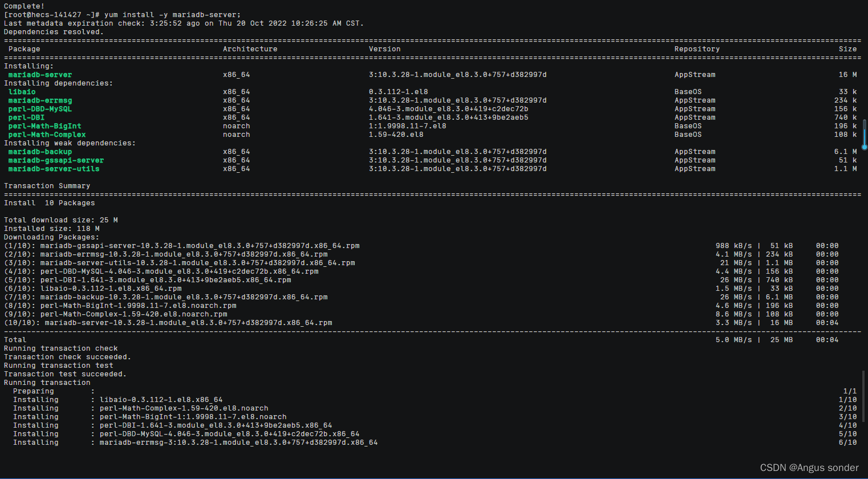Click the perl-Math-BigInt package name

(44, 126)
